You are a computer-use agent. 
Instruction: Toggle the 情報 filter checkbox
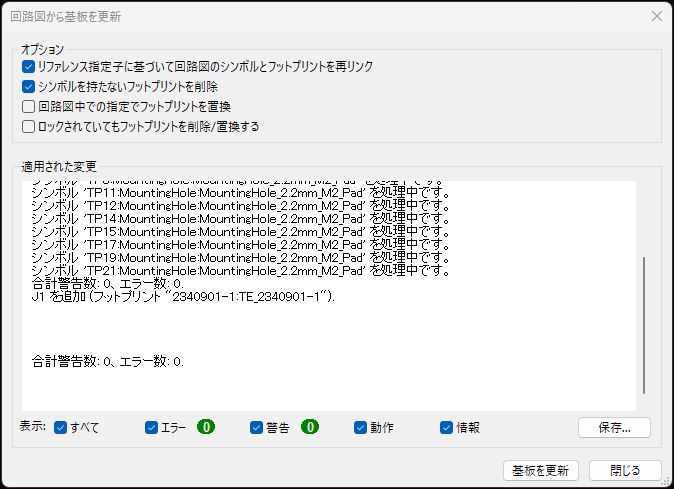click(447, 427)
